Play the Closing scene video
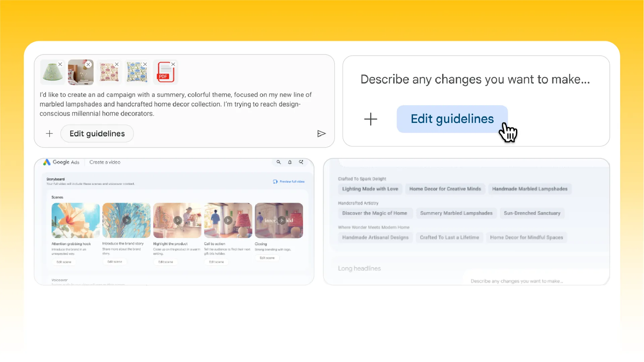The width and height of the screenshot is (644, 362). click(x=279, y=220)
